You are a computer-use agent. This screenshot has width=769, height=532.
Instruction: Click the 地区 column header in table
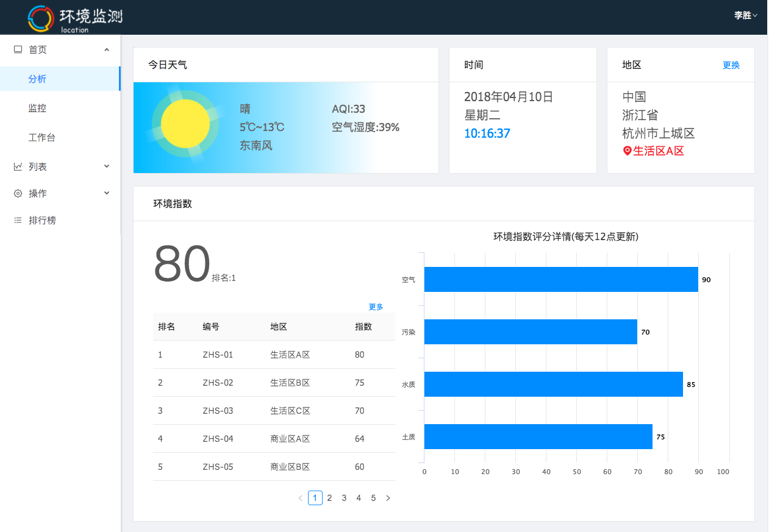pyautogui.click(x=279, y=327)
